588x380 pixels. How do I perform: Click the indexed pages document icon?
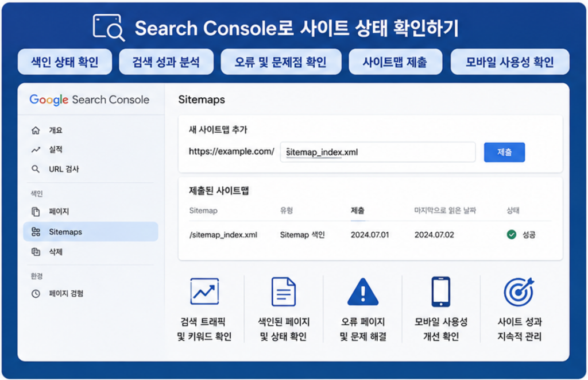click(284, 291)
